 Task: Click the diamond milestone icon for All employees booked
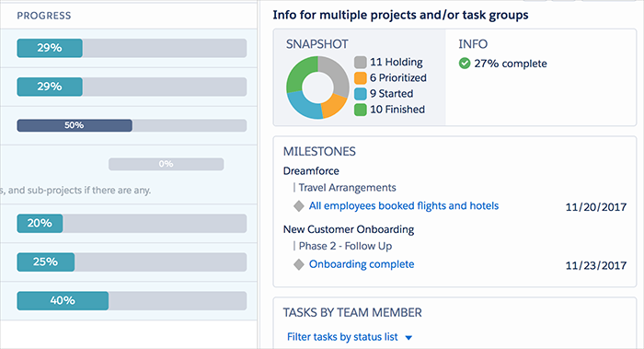click(x=299, y=206)
